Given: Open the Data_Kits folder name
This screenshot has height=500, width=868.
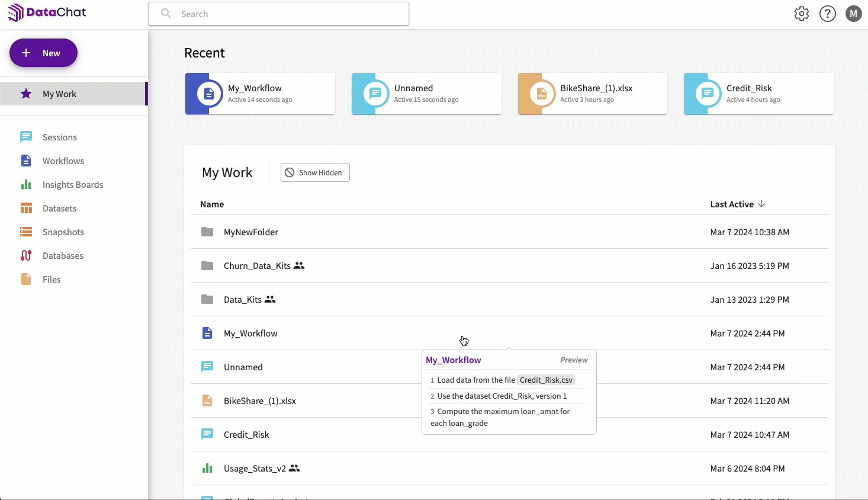Looking at the screenshot, I should tap(243, 299).
